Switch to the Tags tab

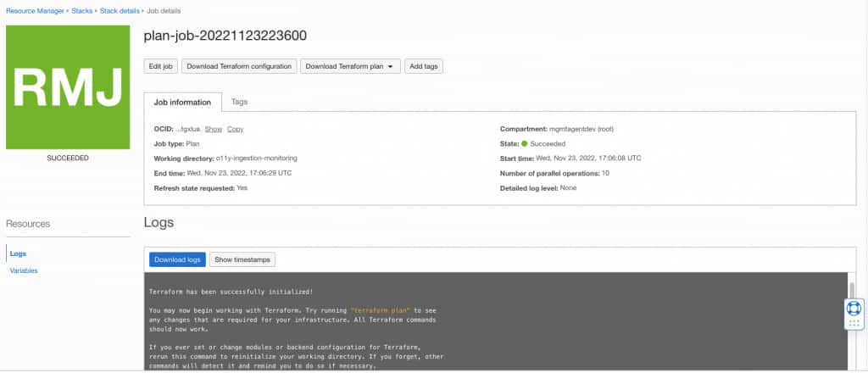pos(239,102)
